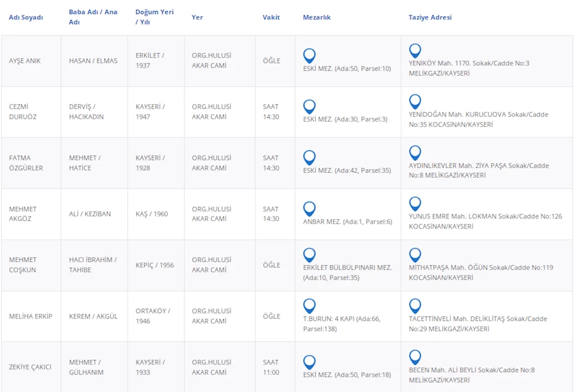Click T.Burun cemetery pin for Meliha Erkip
This screenshot has width=576, height=392.
309,306
